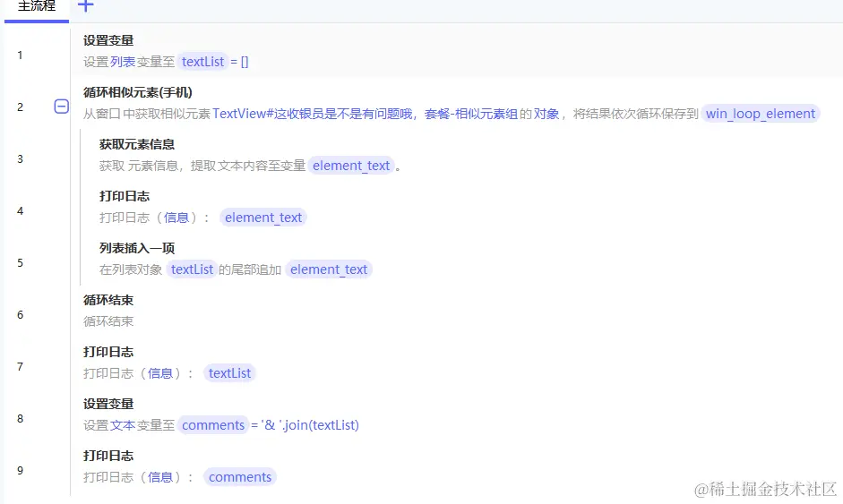Screen dimensions: 843x504
Task: Select the 循环相似元素(手机) step title
Action: pyautogui.click(x=138, y=92)
